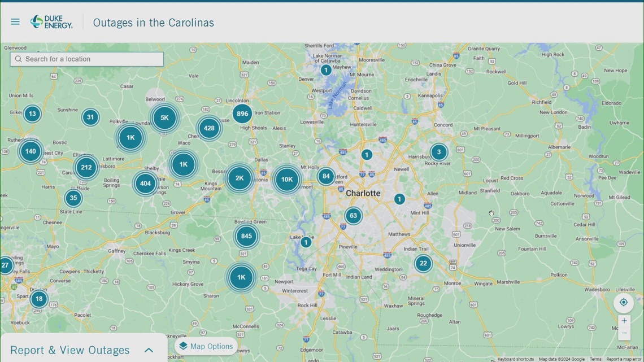Click the 22 outage cluster near Indian Trail
644x362 pixels.
click(x=423, y=263)
